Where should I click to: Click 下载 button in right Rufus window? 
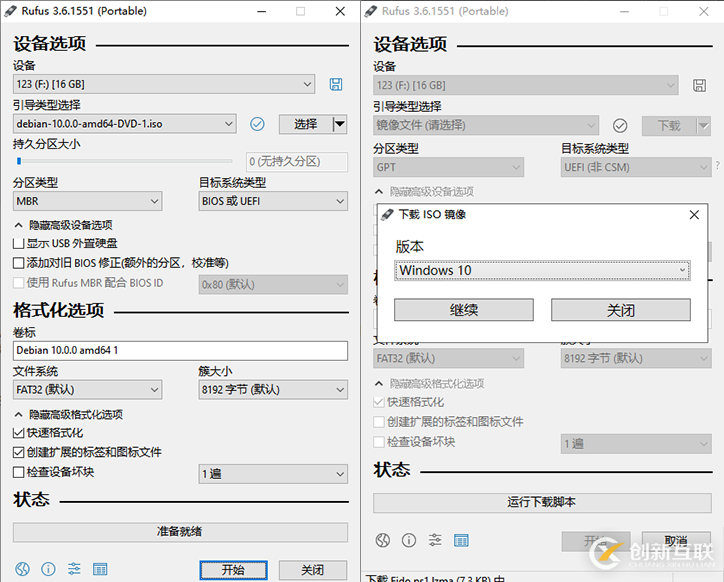coord(669,126)
